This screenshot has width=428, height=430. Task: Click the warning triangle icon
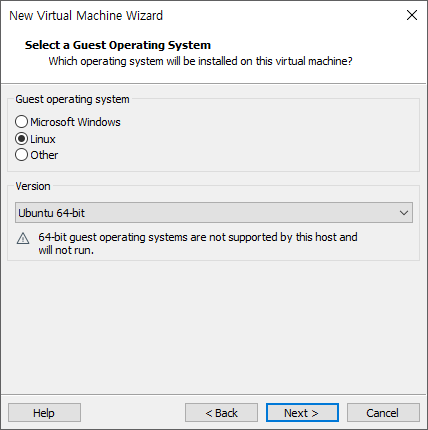click(23, 239)
